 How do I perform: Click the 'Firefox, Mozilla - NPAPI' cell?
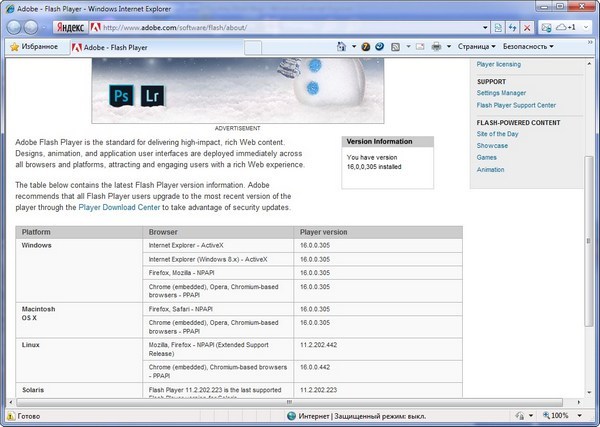click(218, 273)
